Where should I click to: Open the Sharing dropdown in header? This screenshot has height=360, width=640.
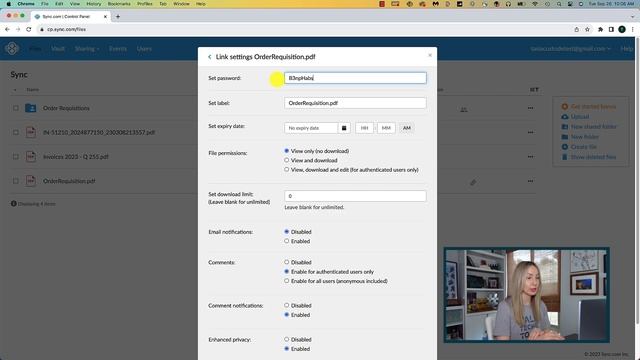(87, 49)
